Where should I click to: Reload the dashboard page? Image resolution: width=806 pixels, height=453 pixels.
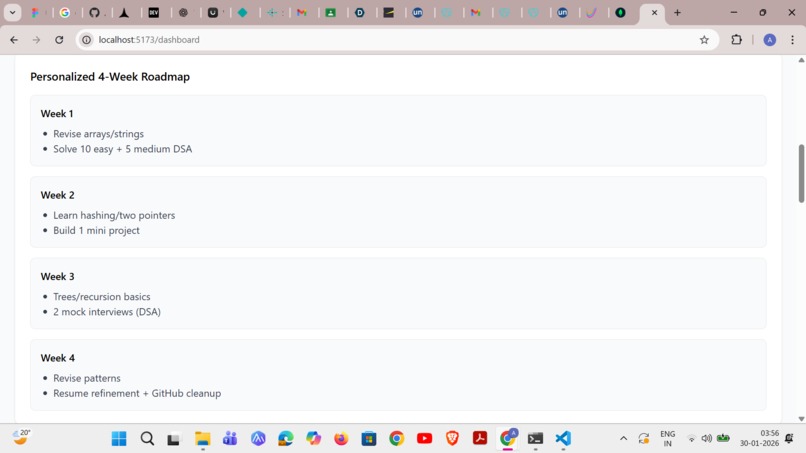[x=59, y=40]
